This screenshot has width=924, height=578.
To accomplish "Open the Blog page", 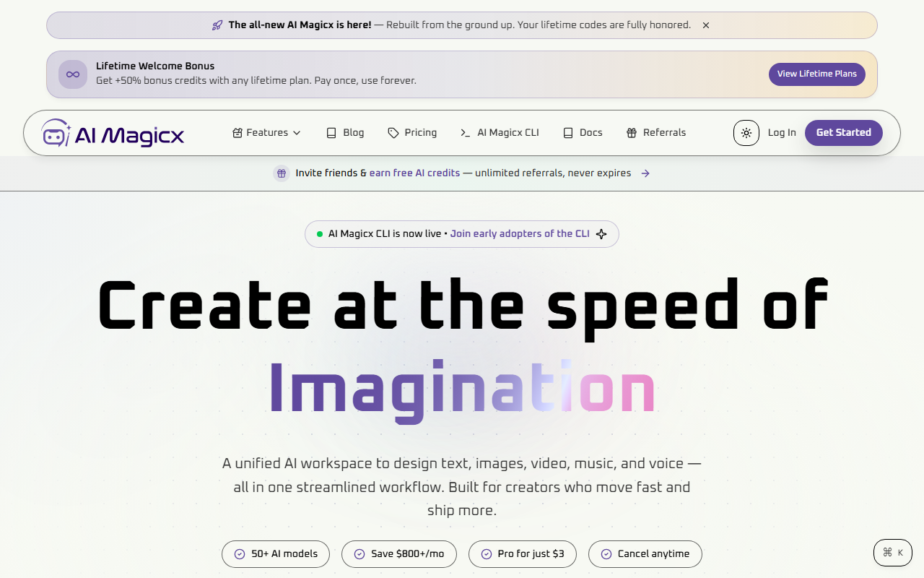I will pyautogui.click(x=345, y=133).
